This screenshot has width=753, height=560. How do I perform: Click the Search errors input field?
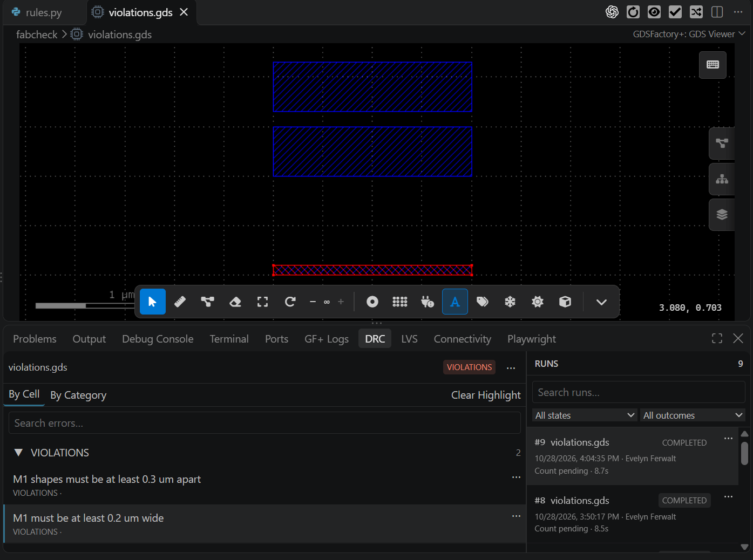[264, 423]
